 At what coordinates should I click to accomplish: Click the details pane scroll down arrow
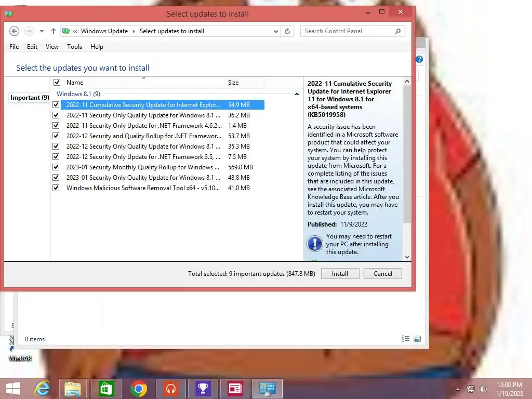coord(407,257)
